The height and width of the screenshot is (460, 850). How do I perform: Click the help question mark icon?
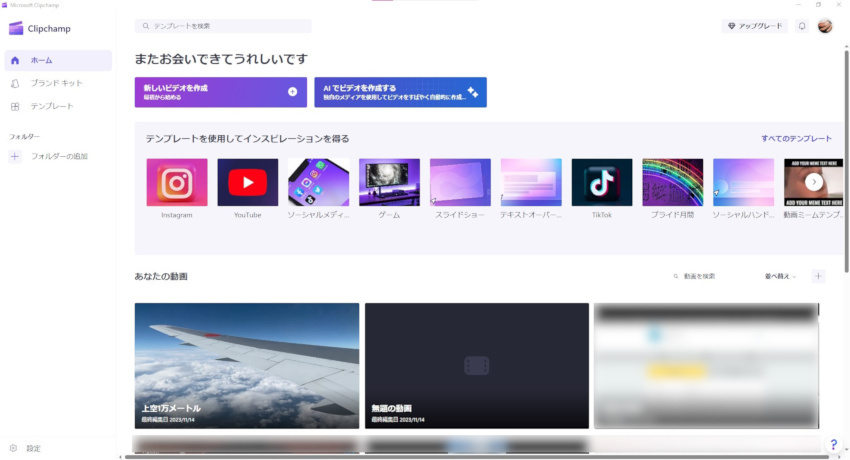tap(833, 444)
